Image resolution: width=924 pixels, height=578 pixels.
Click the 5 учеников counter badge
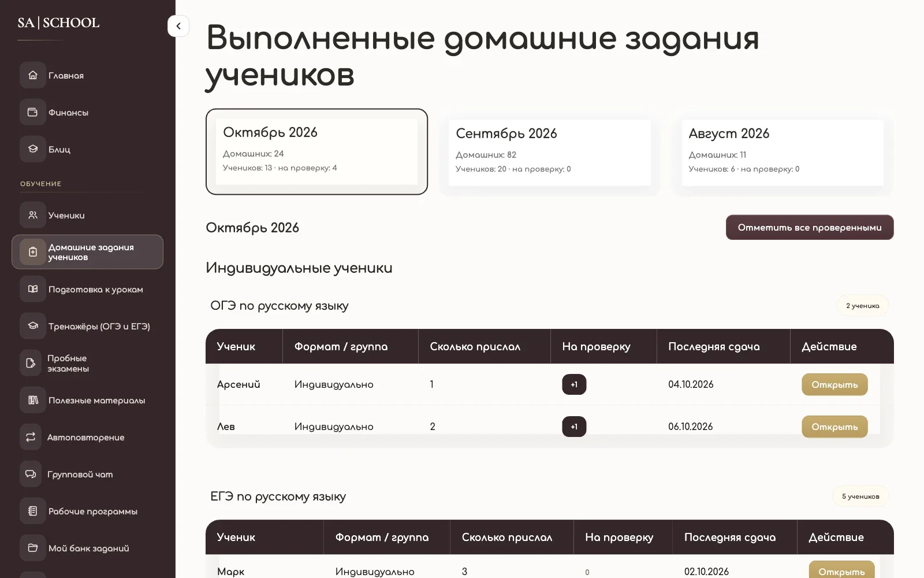(860, 497)
